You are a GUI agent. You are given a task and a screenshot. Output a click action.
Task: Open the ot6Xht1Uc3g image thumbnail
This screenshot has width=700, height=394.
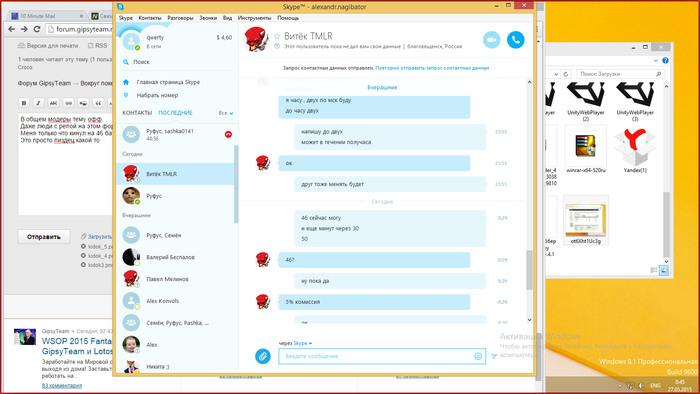pos(586,220)
